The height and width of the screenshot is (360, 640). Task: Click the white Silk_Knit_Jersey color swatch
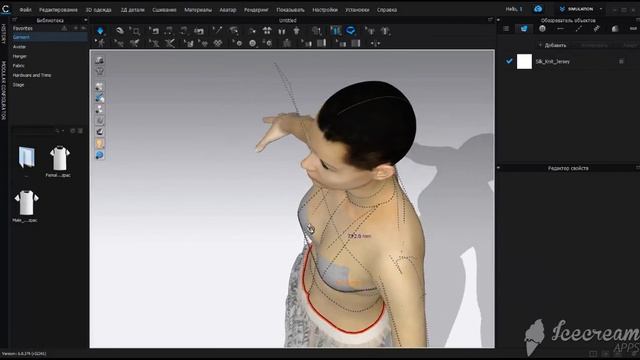click(x=524, y=61)
